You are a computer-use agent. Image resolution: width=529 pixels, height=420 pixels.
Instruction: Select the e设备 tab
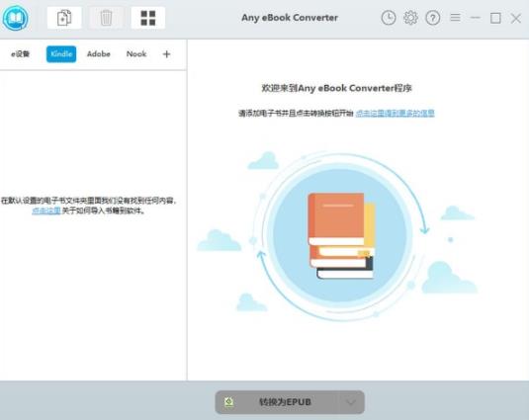[20, 54]
